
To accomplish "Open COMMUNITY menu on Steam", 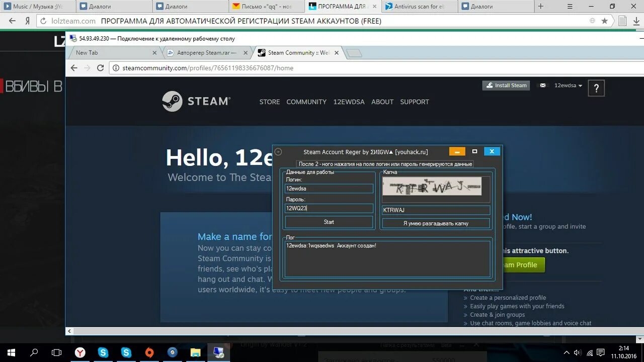I will click(306, 102).
